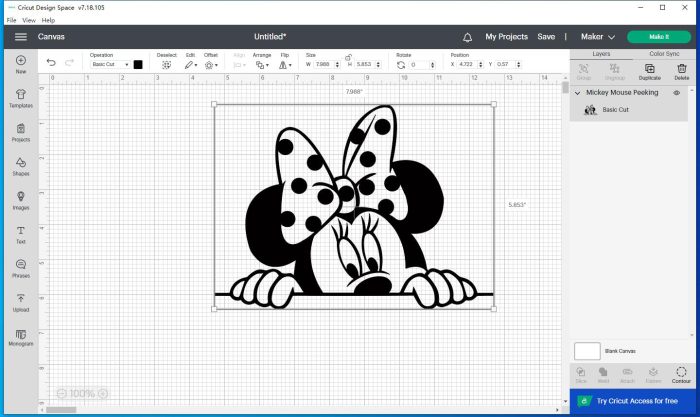Click the Rotate icon
This screenshot has height=417, width=700.
(x=401, y=65)
